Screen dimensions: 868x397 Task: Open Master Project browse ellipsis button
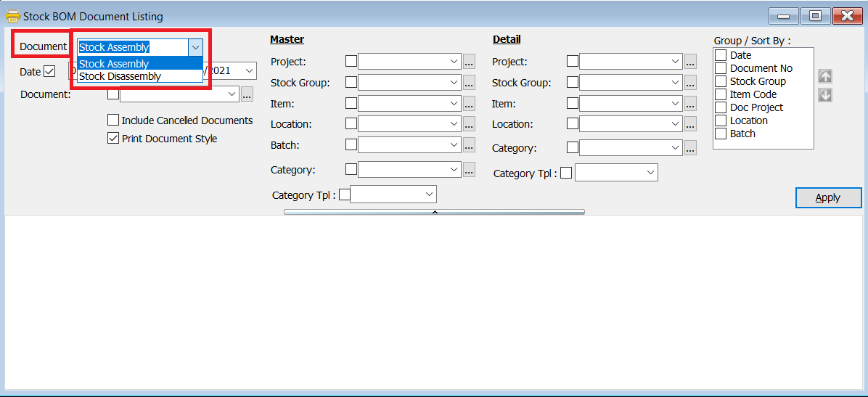(469, 62)
